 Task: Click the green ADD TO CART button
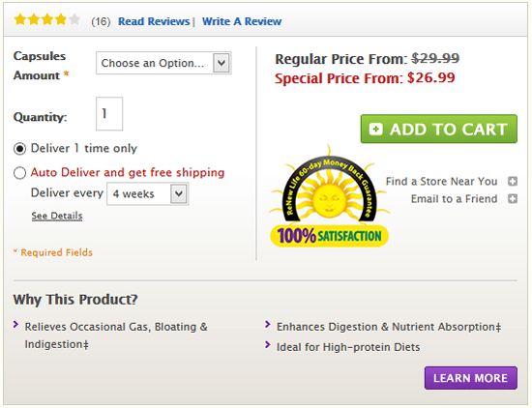[x=439, y=129]
